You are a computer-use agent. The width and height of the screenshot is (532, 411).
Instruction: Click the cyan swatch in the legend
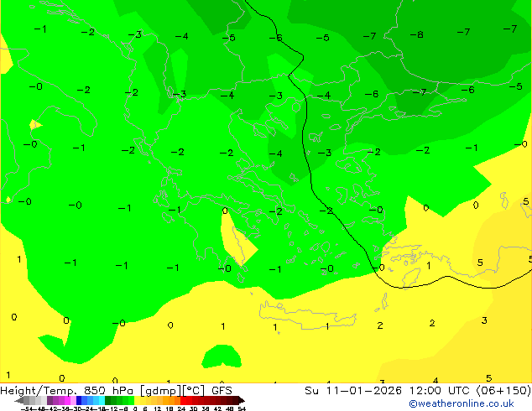pyautogui.click(x=102, y=400)
